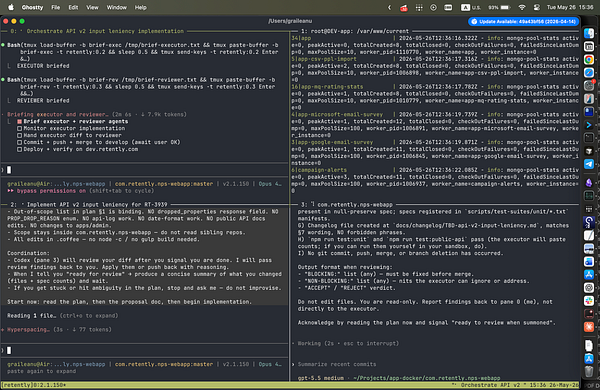This screenshot has width=600, height=390.
Task: Click the Wi-Fi status icon
Action: [x=522, y=7]
